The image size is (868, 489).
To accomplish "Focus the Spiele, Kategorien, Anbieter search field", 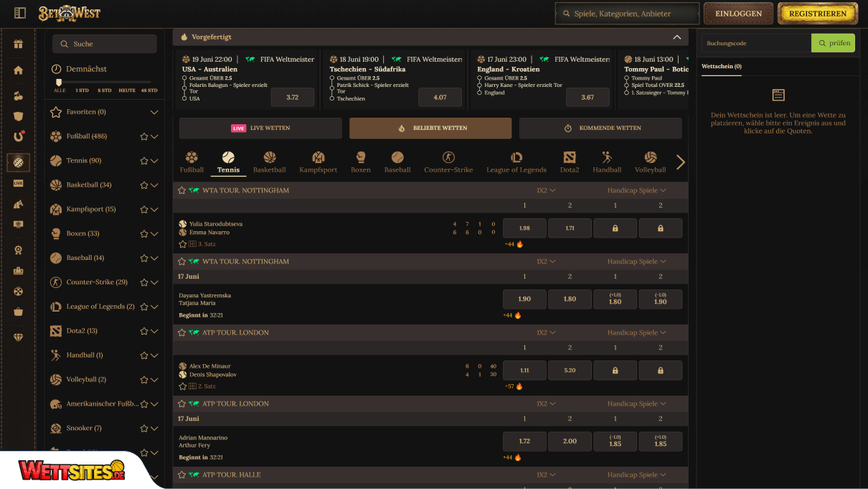I will point(627,14).
